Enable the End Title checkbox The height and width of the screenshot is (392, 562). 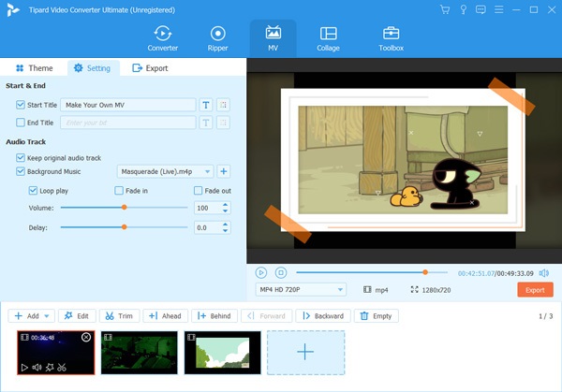pos(21,123)
